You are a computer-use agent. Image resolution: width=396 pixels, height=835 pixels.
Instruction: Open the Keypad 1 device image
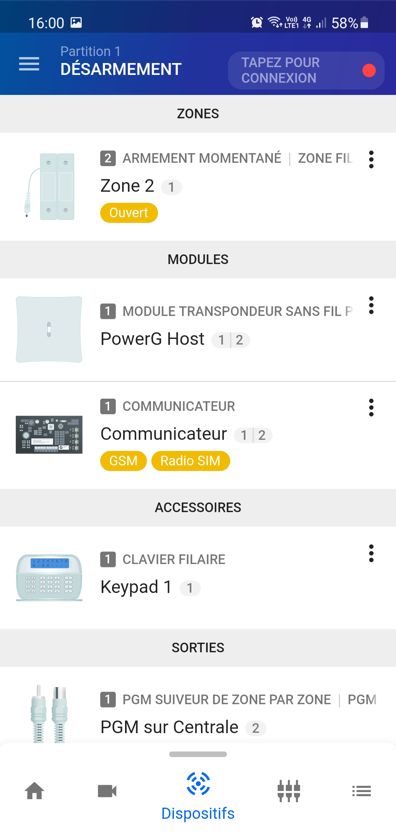click(x=49, y=578)
